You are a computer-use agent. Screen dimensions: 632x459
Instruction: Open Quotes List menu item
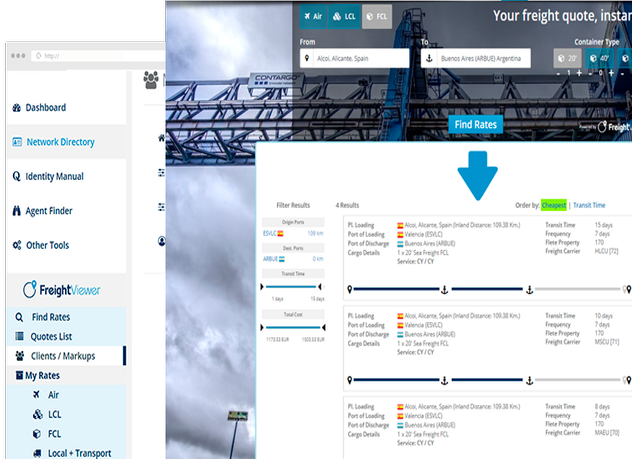tap(53, 336)
